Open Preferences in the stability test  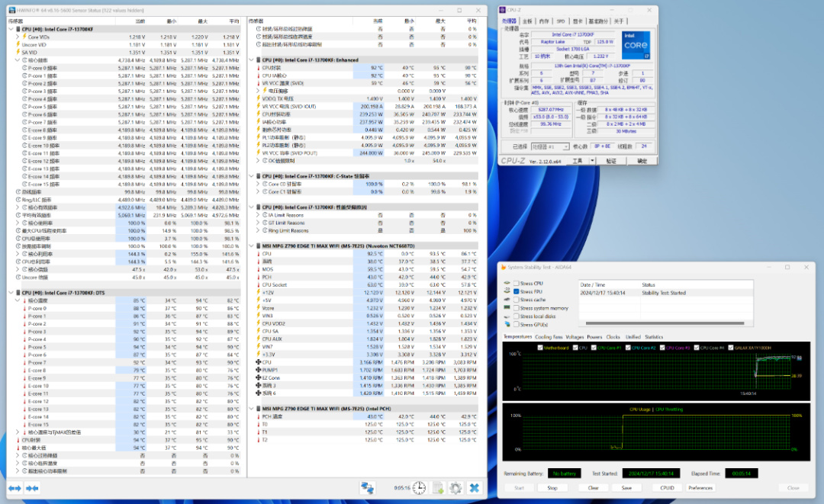click(700, 488)
